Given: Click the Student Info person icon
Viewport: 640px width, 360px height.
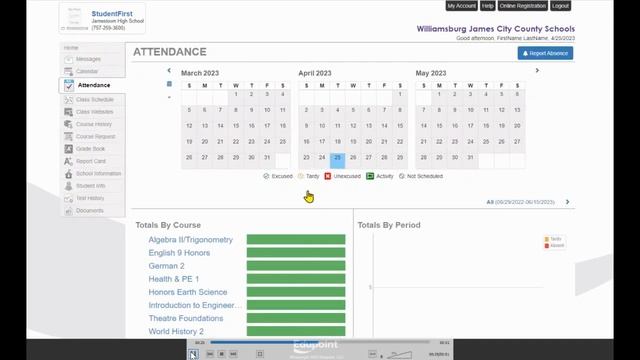Looking at the screenshot, I should (68, 186).
